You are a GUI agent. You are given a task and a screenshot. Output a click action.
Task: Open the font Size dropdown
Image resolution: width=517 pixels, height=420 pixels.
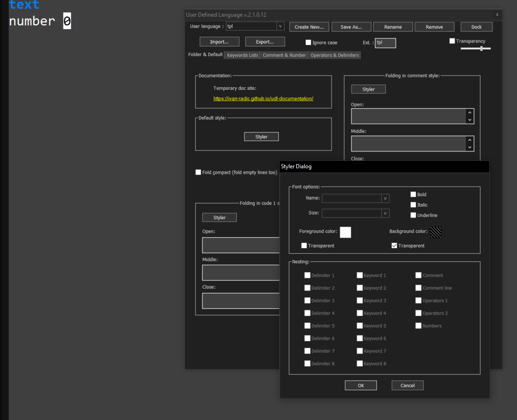point(385,213)
